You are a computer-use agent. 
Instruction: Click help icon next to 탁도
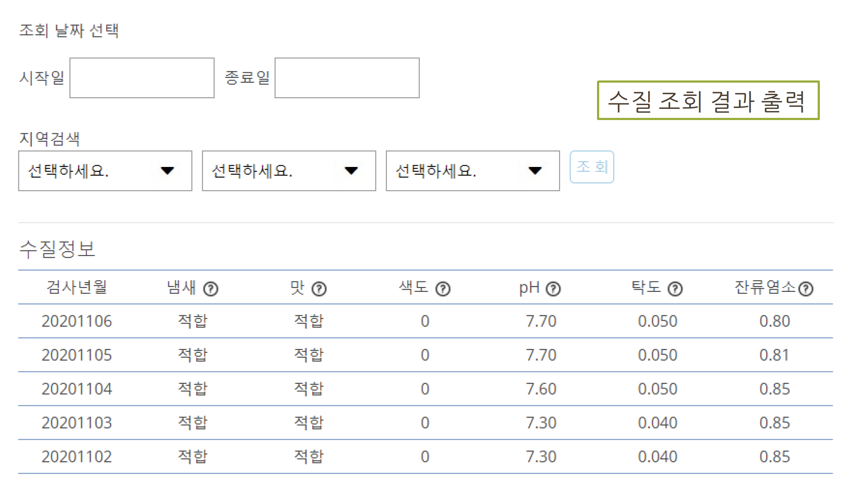tap(675, 289)
